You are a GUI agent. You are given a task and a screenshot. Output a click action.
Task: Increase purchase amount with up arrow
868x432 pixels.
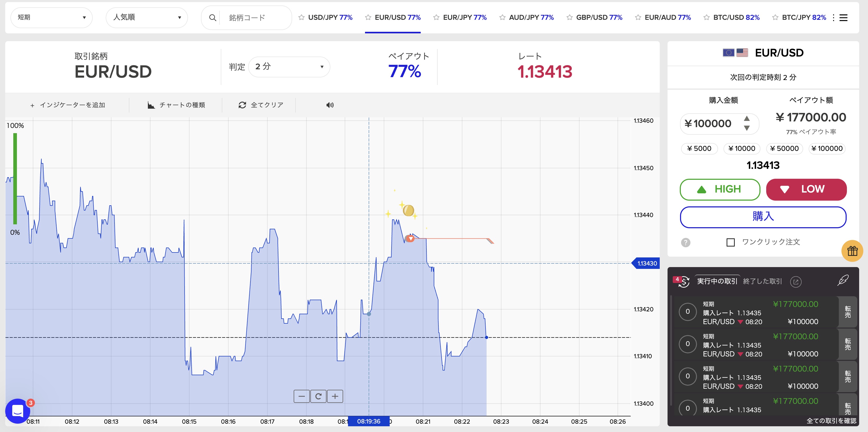coord(747,118)
